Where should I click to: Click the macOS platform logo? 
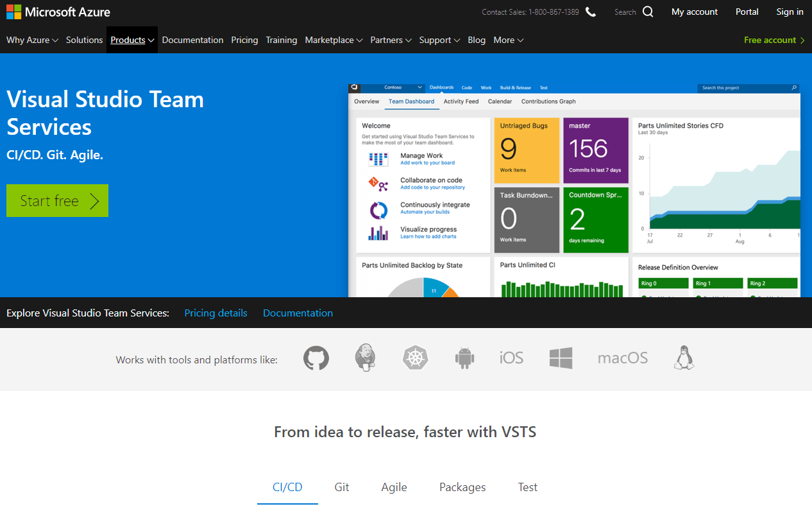[x=622, y=358]
